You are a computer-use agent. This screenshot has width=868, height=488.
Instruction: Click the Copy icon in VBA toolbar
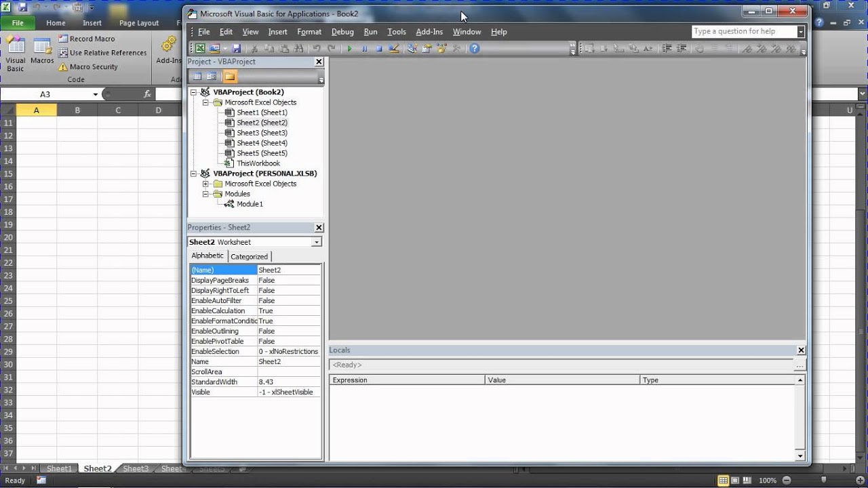(x=269, y=49)
